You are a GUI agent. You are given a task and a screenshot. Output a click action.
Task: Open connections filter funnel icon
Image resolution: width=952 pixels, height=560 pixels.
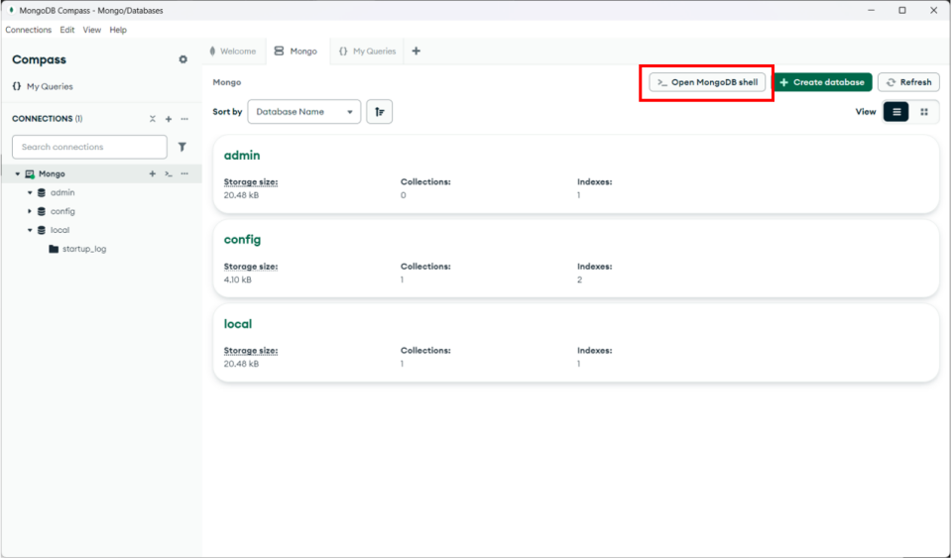182,147
